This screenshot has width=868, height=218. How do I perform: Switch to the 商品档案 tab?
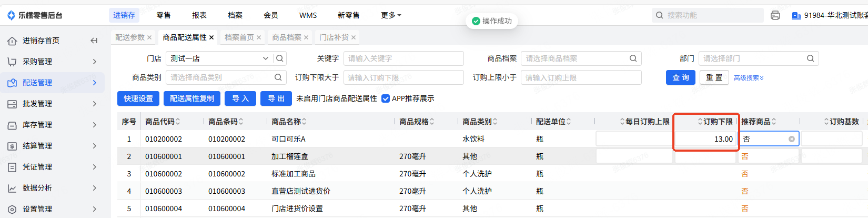(x=287, y=37)
